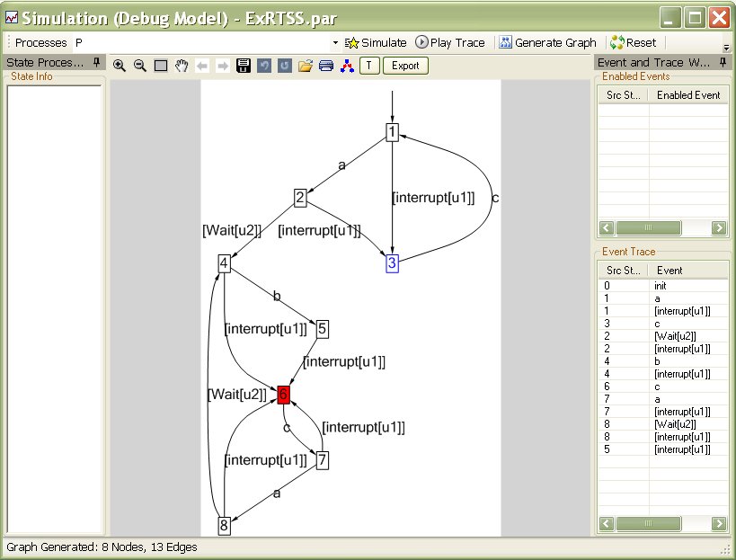Select the rectangle fit-view tool icon
This screenshot has width=736, height=560.
161,66
